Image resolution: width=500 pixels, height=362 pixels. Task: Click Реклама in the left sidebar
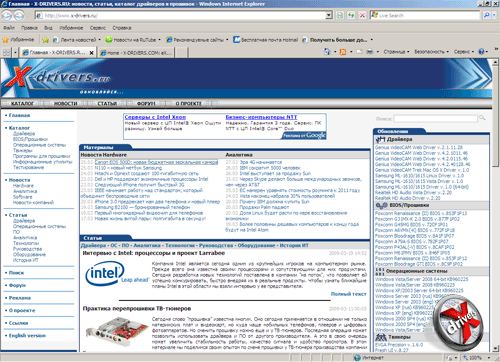coord(20,298)
